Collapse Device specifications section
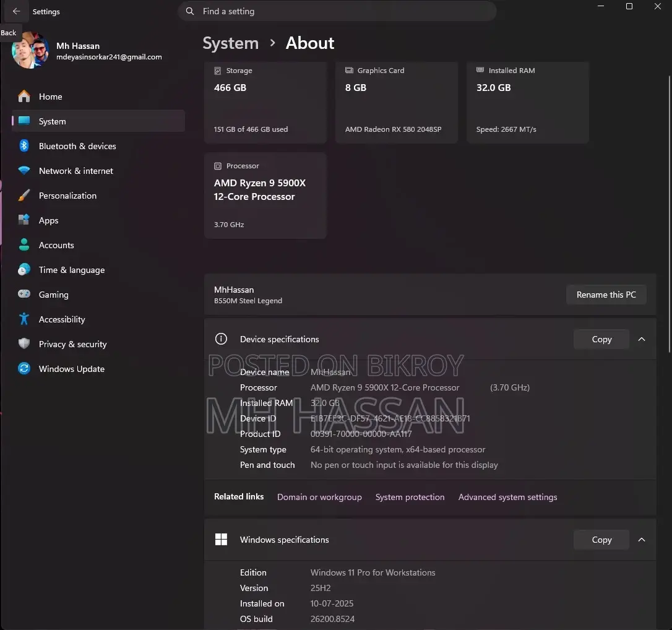 (642, 339)
